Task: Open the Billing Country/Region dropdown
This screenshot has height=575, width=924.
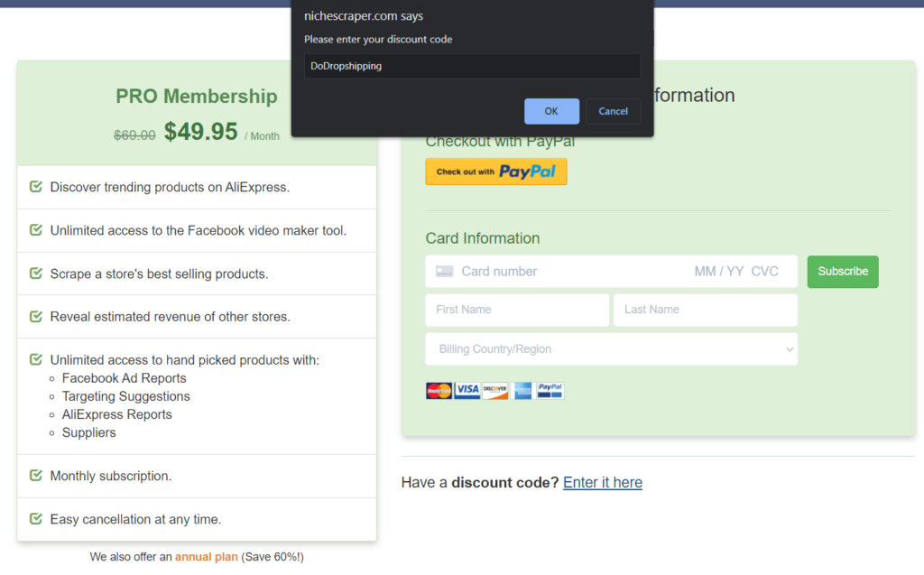Action: (611, 349)
